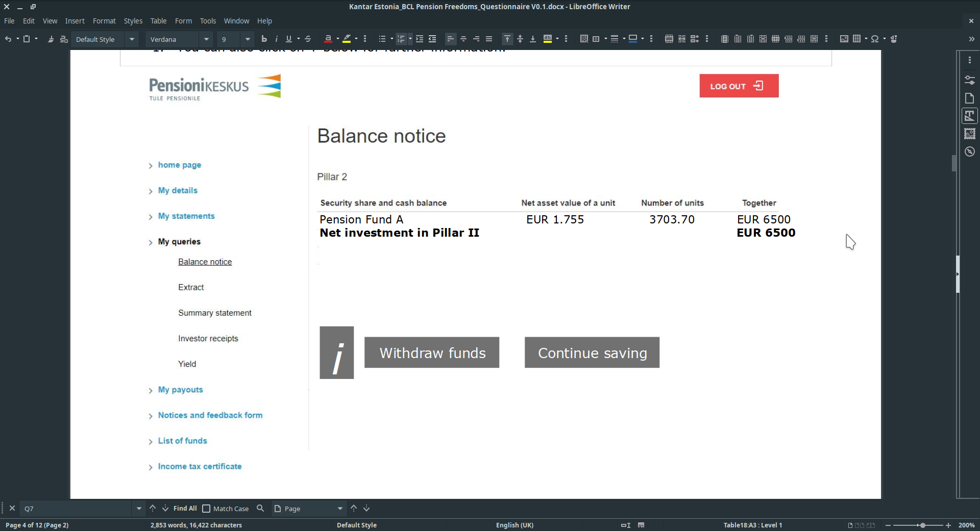Screen dimensions: 980x531
Task: Align cell content to bottom
Action: 533,39
